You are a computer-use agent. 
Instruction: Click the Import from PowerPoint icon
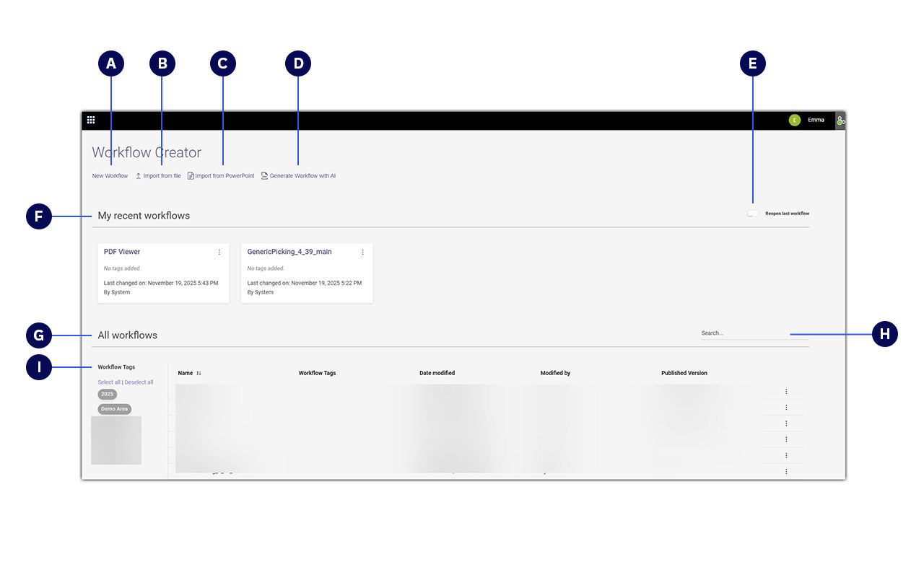(191, 176)
